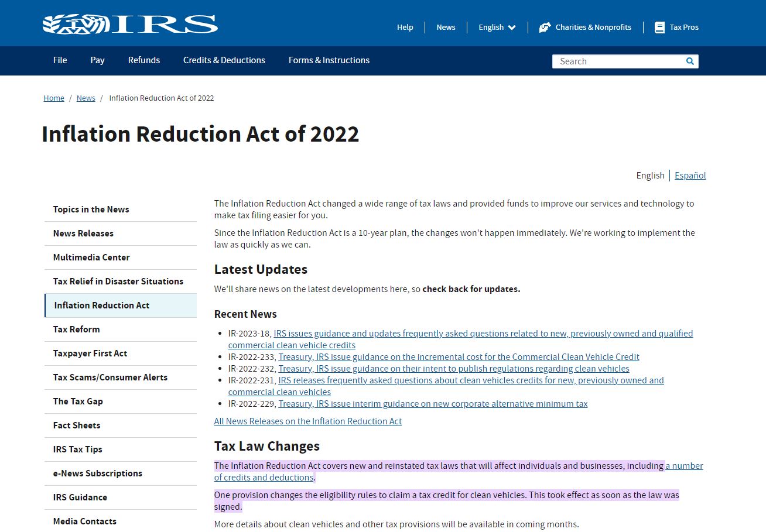Go to the Home breadcrumb

tap(54, 98)
